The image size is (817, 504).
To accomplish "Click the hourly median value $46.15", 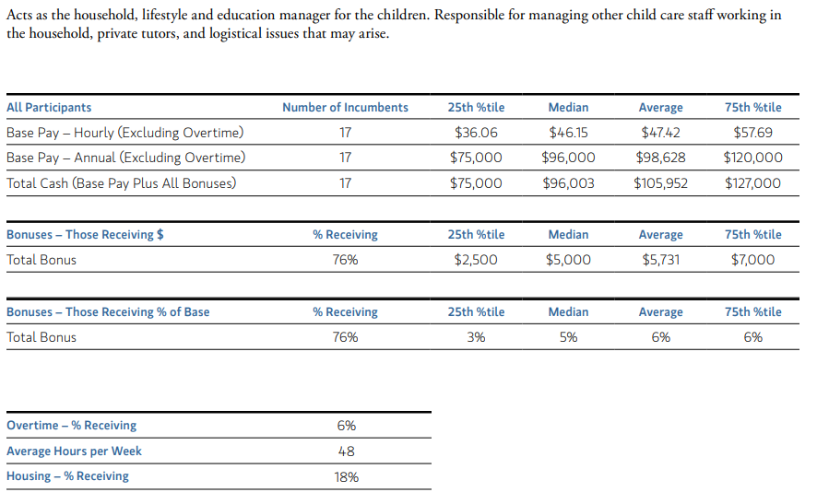I will click(568, 133).
